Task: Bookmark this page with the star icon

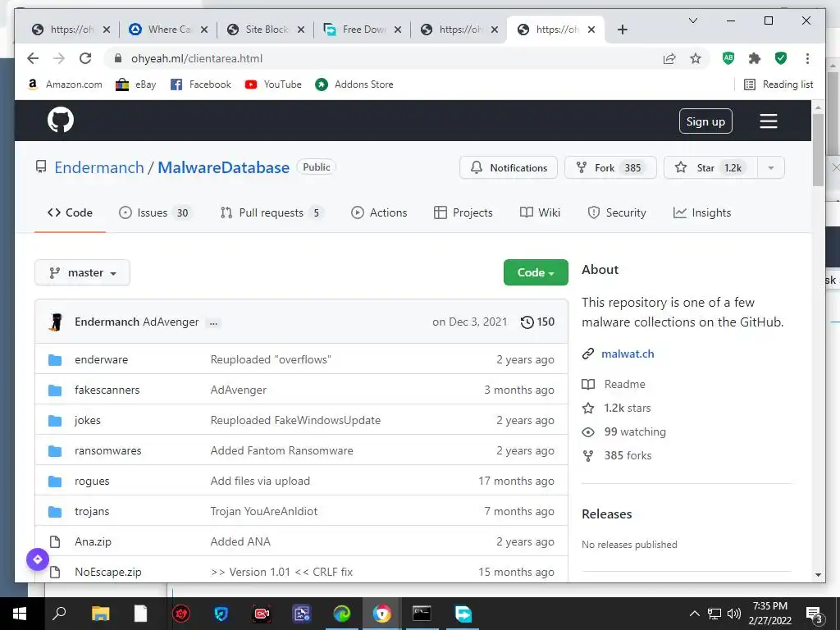Action: pyautogui.click(x=696, y=58)
